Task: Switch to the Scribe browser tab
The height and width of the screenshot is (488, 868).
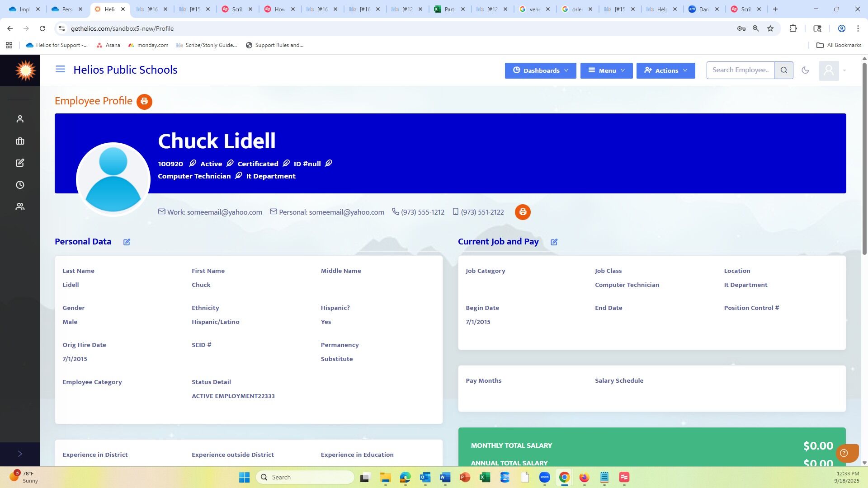Action: pos(237,9)
